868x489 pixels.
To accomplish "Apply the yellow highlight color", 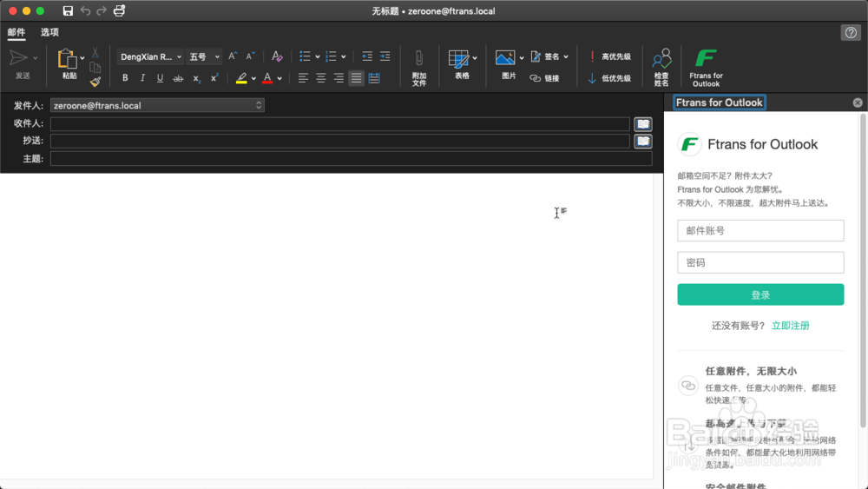I will [x=241, y=78].
